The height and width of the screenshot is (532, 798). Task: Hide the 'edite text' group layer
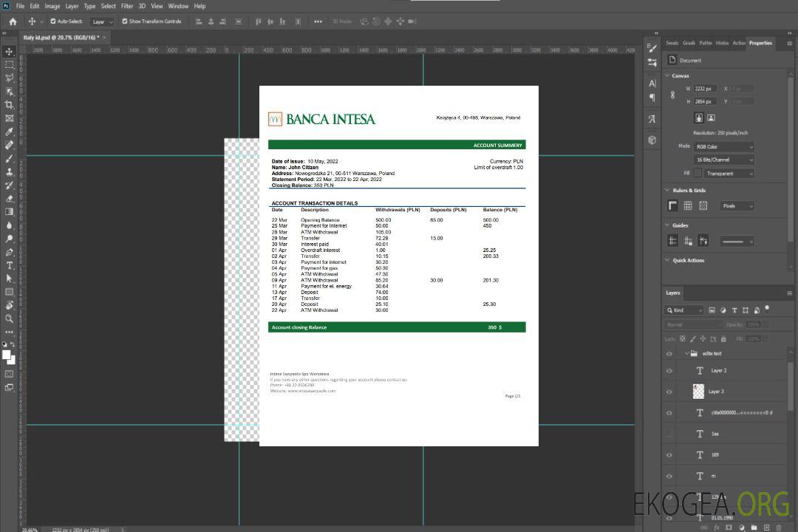tap(669, 354)
